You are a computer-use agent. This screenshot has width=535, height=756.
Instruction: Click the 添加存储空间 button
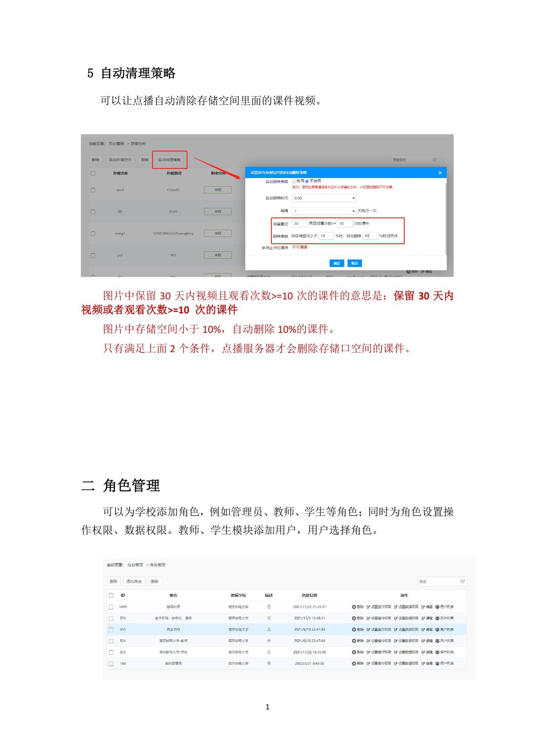(x=120, y=160)
